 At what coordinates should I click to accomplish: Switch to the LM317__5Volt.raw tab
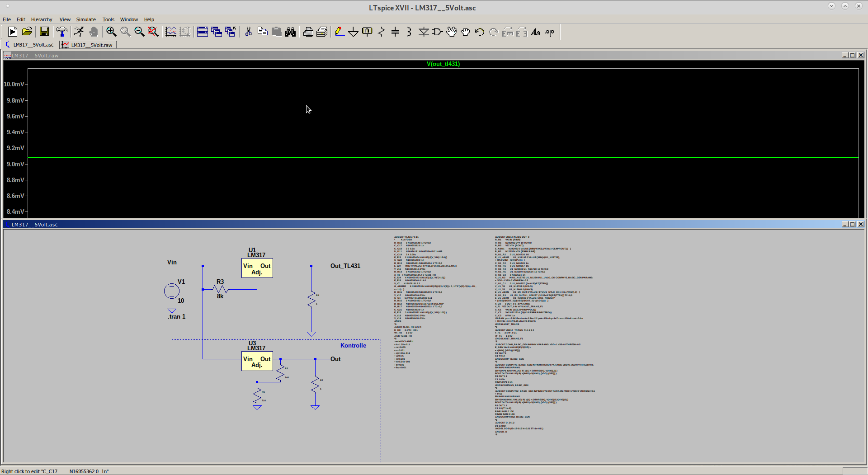pyautogui.click(x=88, y=45)
